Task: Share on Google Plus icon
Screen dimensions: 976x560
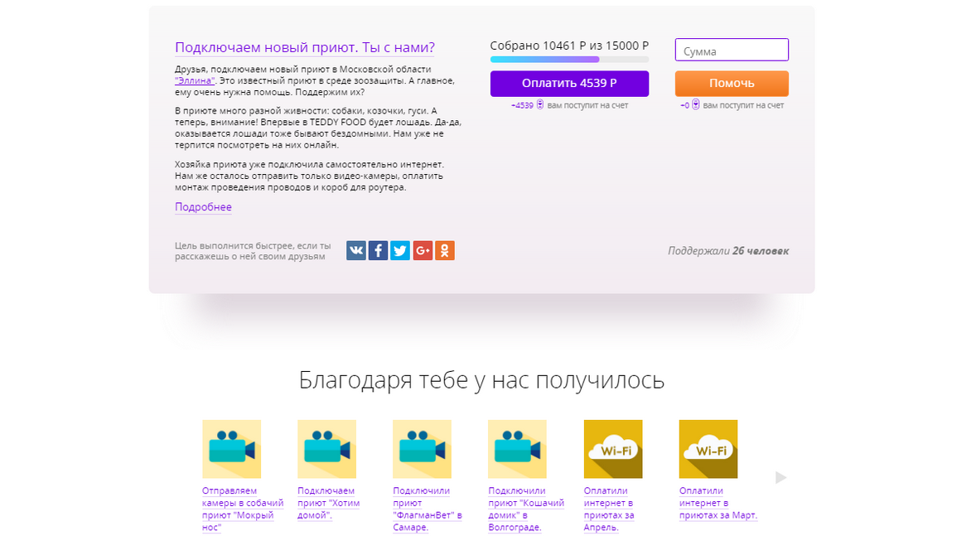Action: 423,250
